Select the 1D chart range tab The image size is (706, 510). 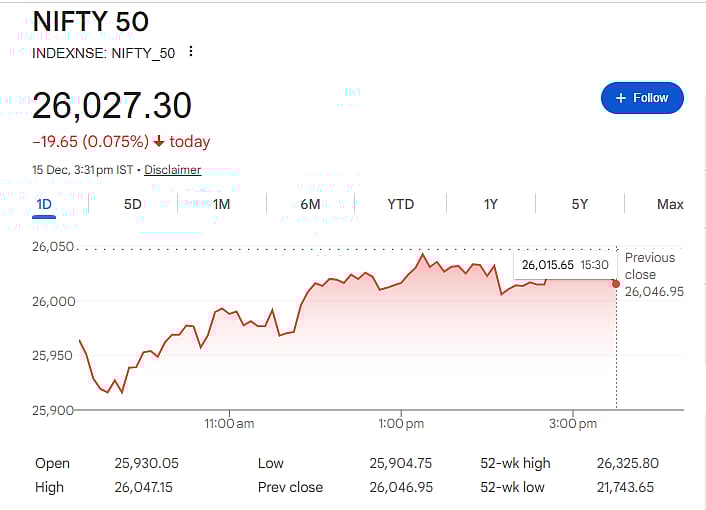[x=44, y=204]
